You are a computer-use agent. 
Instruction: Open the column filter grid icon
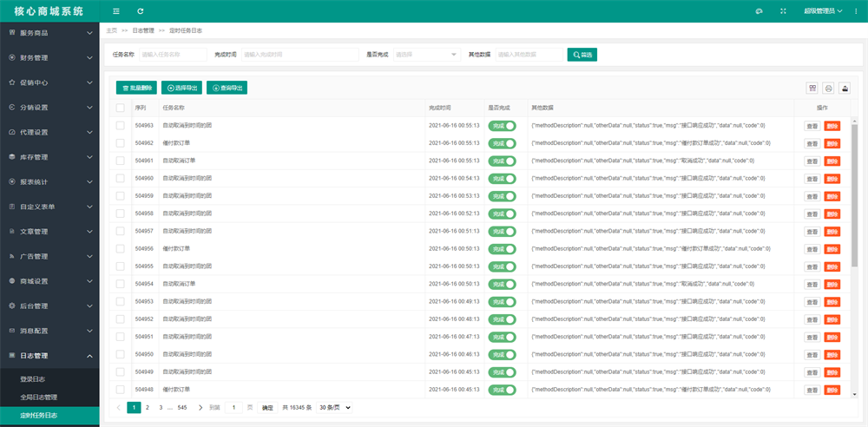click(x=812, y=88)
